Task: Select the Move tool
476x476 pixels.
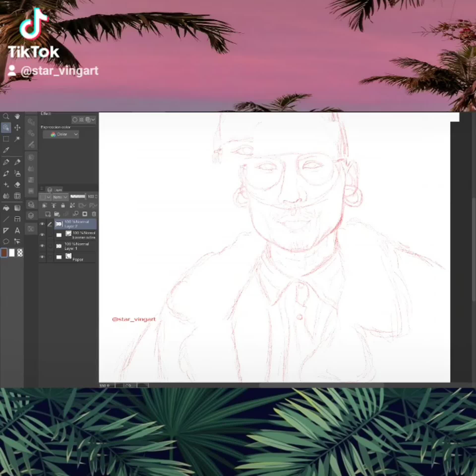Action: [18, 128]
